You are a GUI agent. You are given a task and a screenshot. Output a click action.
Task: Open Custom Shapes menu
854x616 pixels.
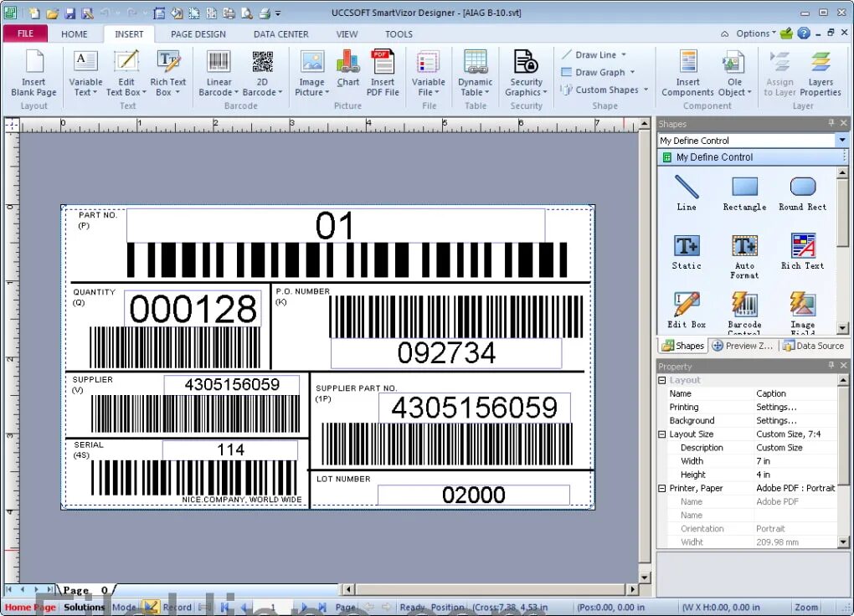click(x=605, y=90)
